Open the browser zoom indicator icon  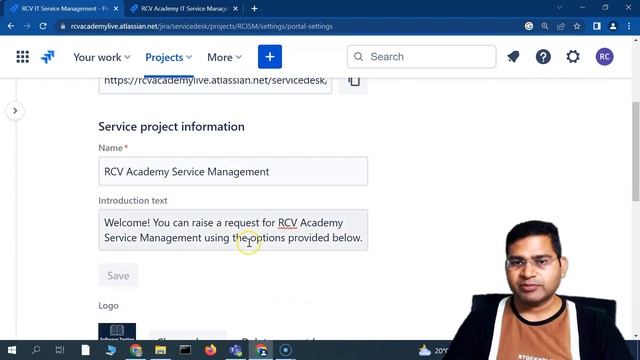[x=544, y=26]
